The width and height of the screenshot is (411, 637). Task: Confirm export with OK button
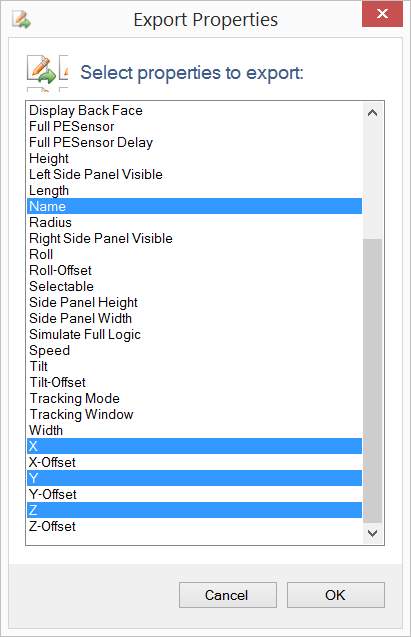tap(335, 595)
